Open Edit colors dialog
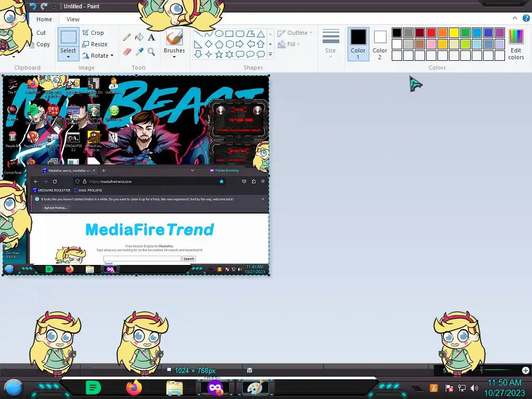 (516, 44)
